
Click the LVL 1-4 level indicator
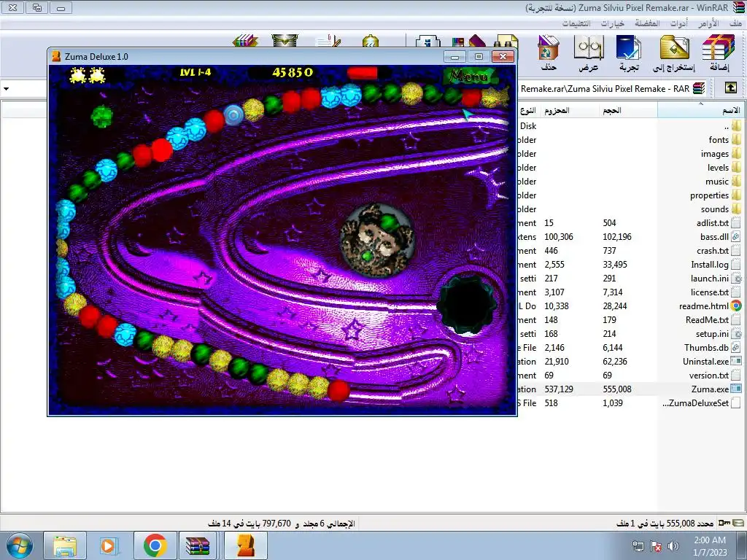coord(196,72)
